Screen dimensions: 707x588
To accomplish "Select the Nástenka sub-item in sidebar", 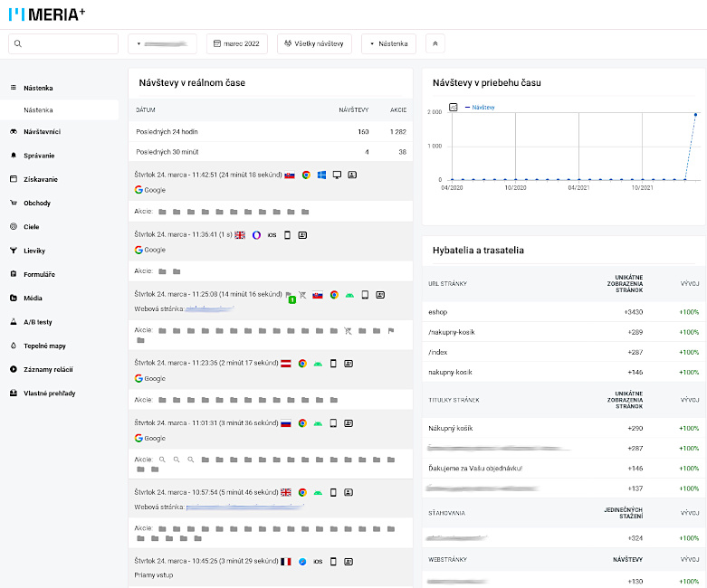I will coord(59,110).
